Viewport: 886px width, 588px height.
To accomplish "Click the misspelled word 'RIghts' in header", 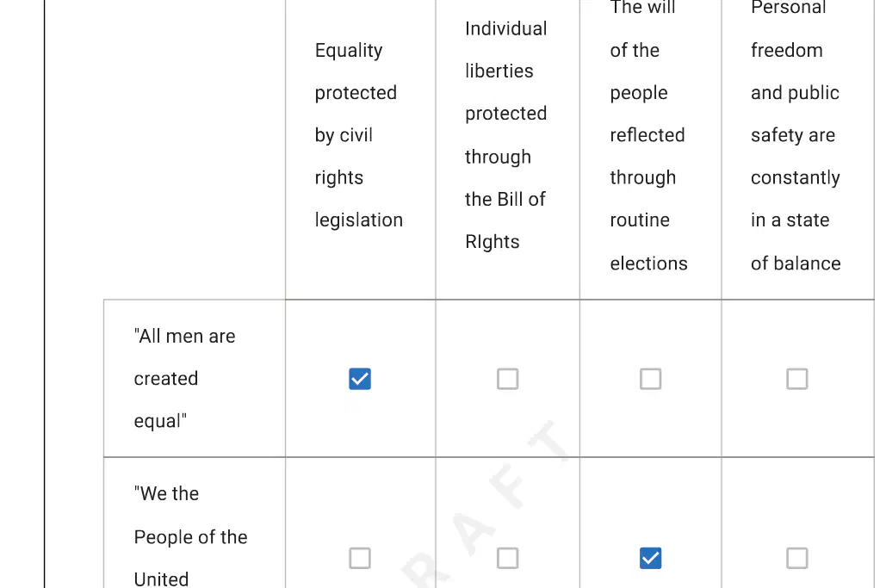I will click(493, 242).
